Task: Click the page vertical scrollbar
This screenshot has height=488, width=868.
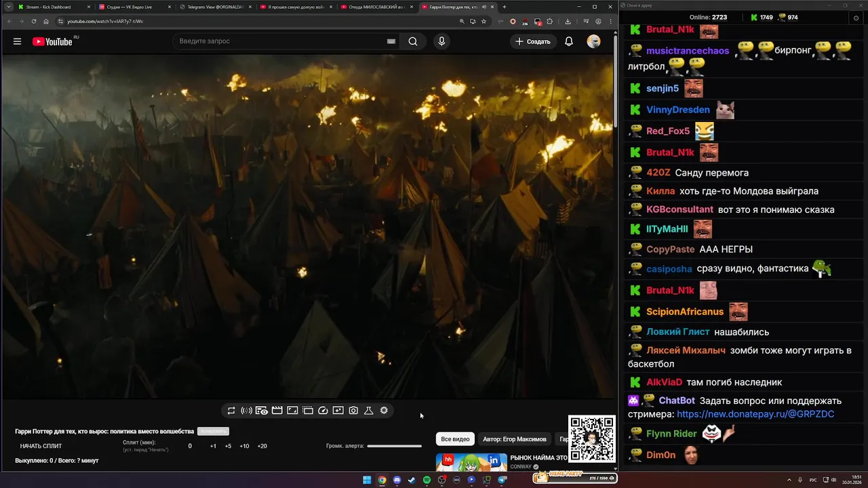Action: [x=616, y=81]
